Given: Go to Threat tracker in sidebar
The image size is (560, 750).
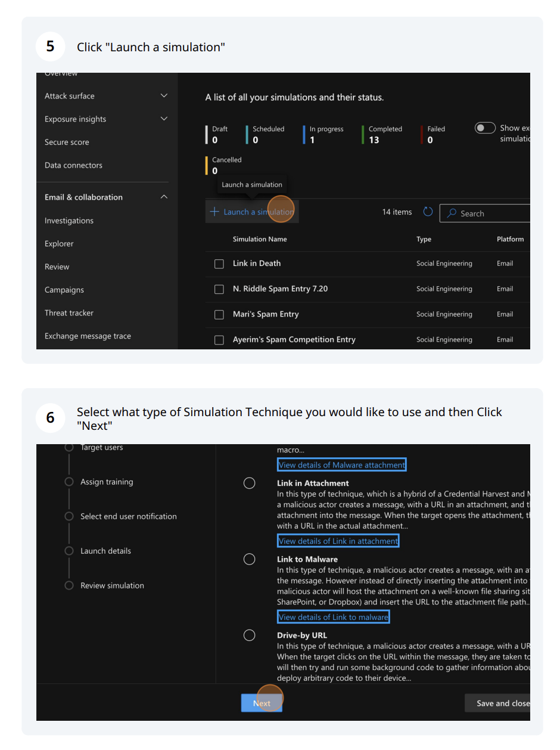Looking at the screenshot, I should coord(69,313).
